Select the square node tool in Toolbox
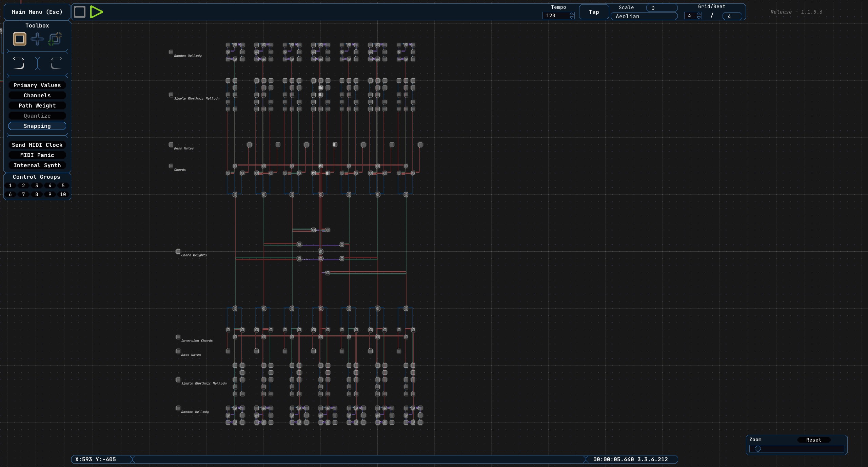This screenshot has width=868, height=467. coord(20,39)
